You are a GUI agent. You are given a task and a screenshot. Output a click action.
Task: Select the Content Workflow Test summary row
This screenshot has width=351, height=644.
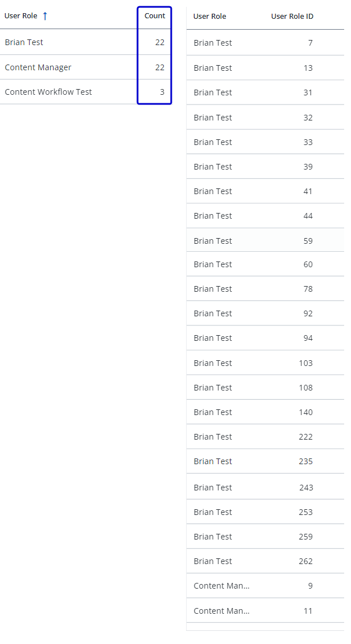(49, 92)
